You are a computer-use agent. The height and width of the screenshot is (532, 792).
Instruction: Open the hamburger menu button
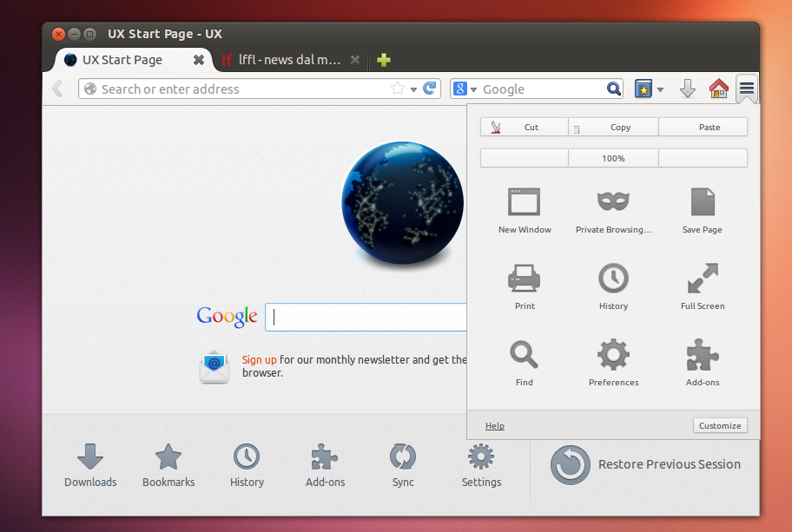point(747,89)
